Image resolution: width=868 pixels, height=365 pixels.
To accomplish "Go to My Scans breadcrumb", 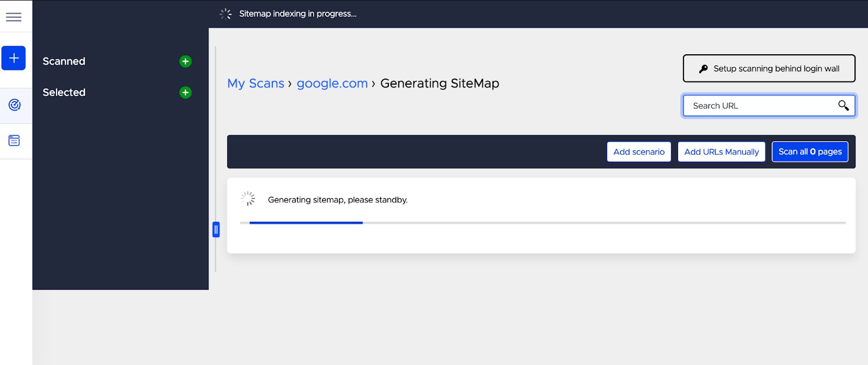I will click(x=256, y=84).
